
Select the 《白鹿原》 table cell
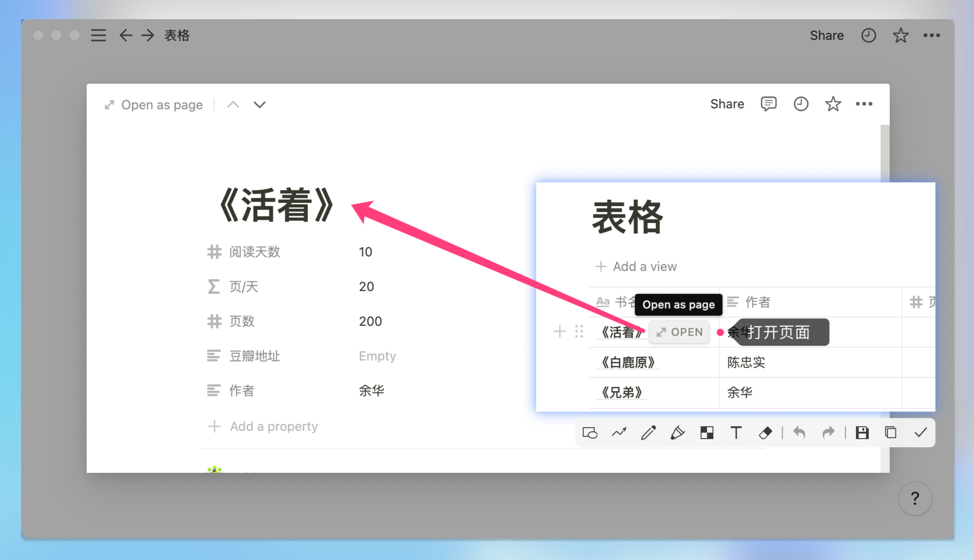(654, 362)
